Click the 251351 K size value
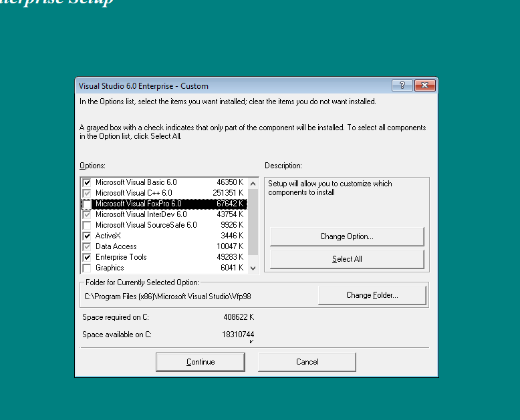The height and width of the screenshot is (420, 520). point(228,193)
